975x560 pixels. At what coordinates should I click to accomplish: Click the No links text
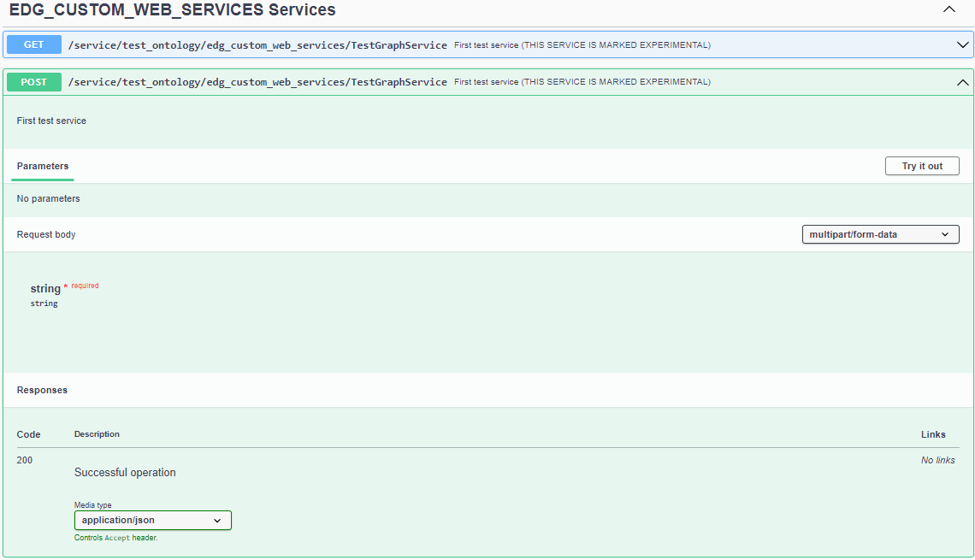tap(937, 460)
